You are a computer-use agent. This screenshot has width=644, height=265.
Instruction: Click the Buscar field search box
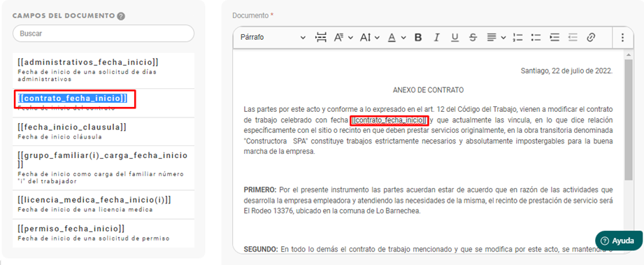pos(103,34)
